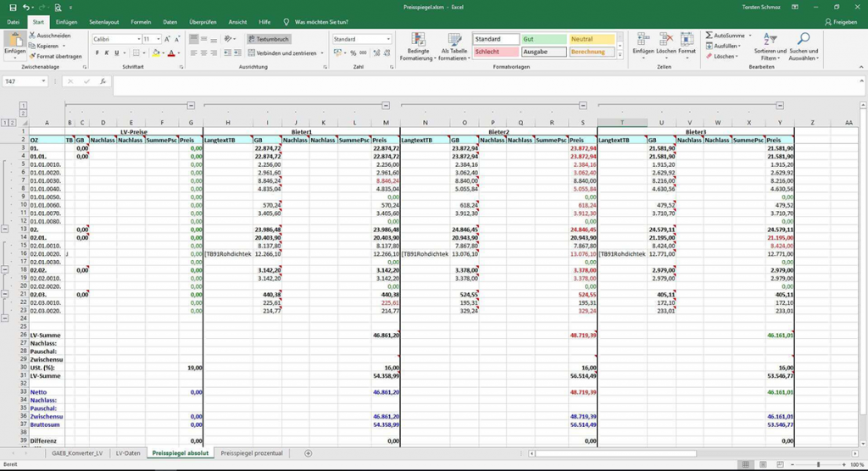The height and width of the screenshot is (471, 868).
Task: Open the number format Standard dropdown
Action: (388, 39)
